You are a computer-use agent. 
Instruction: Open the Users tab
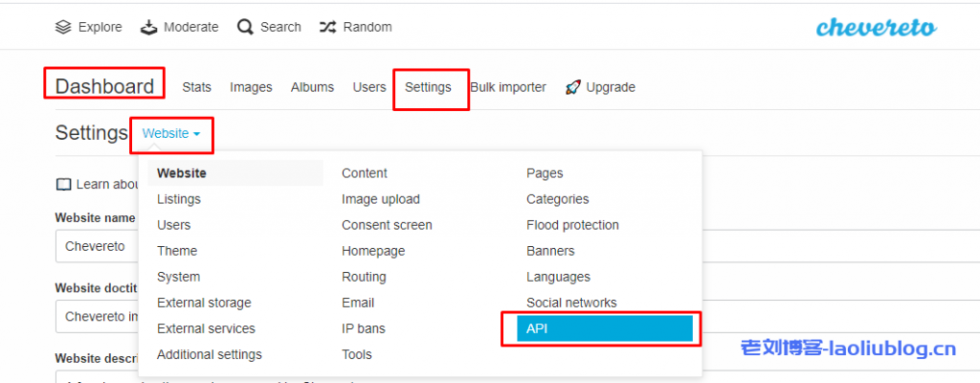[368, 87]
